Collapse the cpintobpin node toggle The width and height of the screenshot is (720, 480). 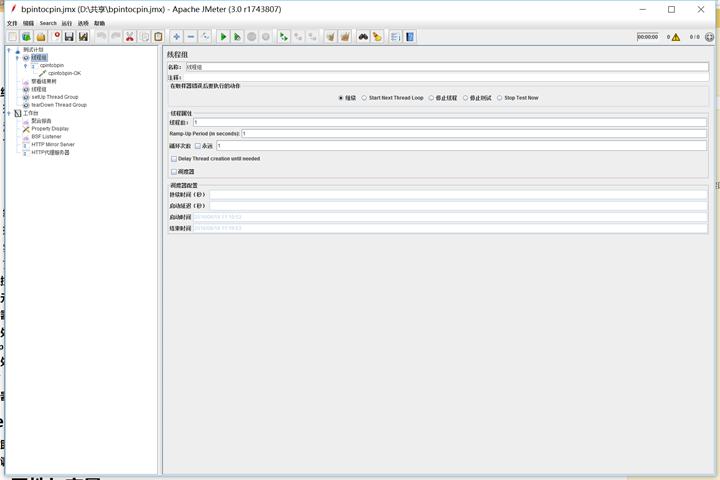pyautogui.click(x=25, y=66)
